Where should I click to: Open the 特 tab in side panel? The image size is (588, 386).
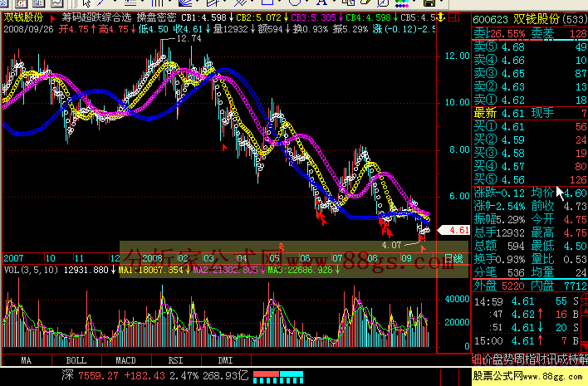[x=572, y=359]
